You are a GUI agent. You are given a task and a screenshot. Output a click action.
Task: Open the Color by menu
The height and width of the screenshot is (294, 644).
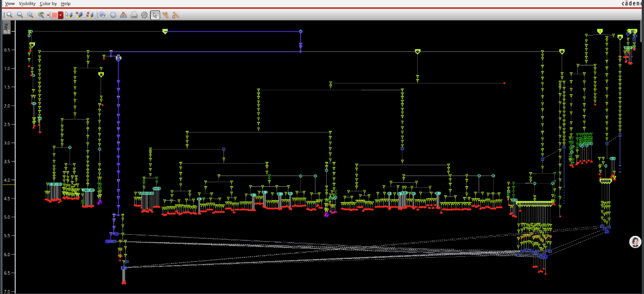coord(48,3)
